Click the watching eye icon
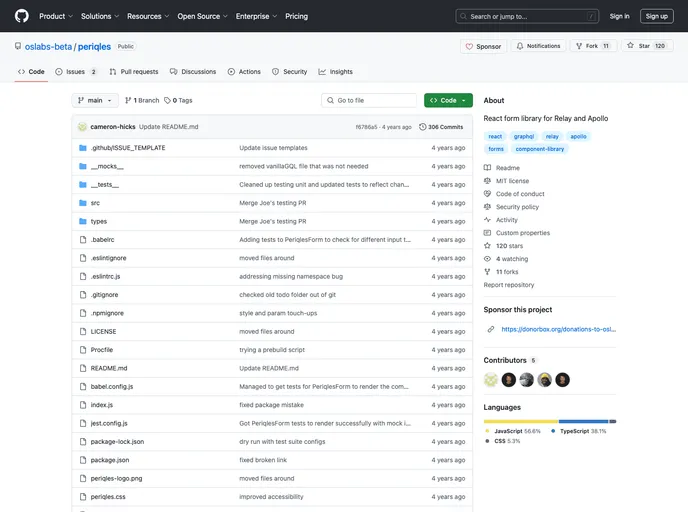The image size is (688, 512). click(487, 259)
